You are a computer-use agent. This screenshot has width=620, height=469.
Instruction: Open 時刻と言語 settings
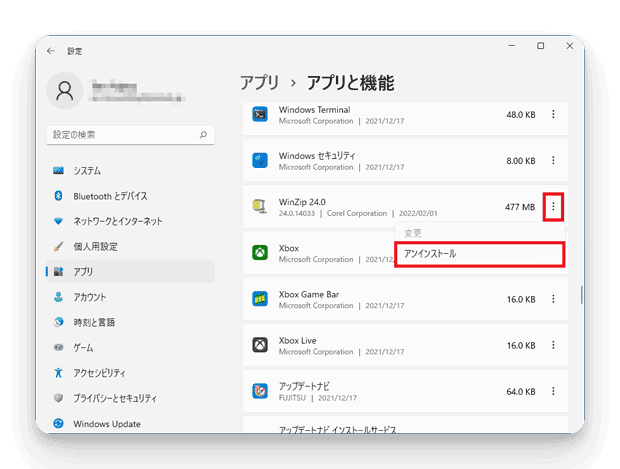130,322
